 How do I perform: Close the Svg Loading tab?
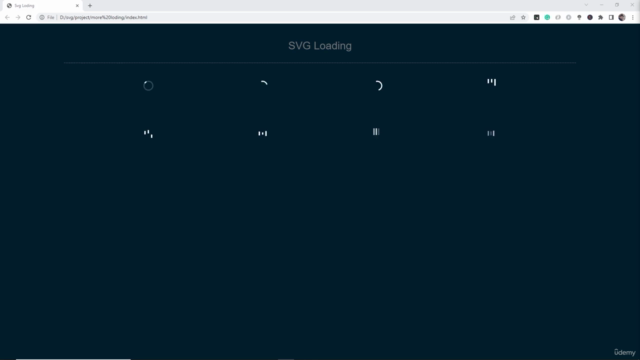tap(77, 6)
